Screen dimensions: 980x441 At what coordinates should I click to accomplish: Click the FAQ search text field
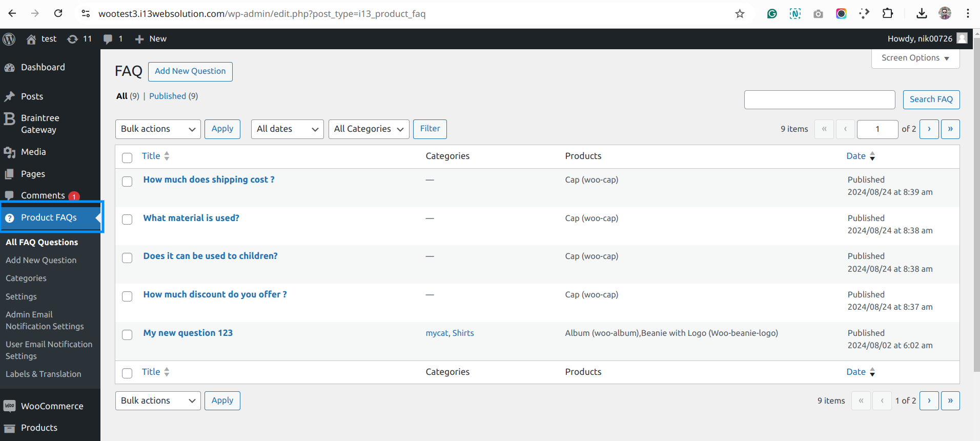(x=819, y=99)
